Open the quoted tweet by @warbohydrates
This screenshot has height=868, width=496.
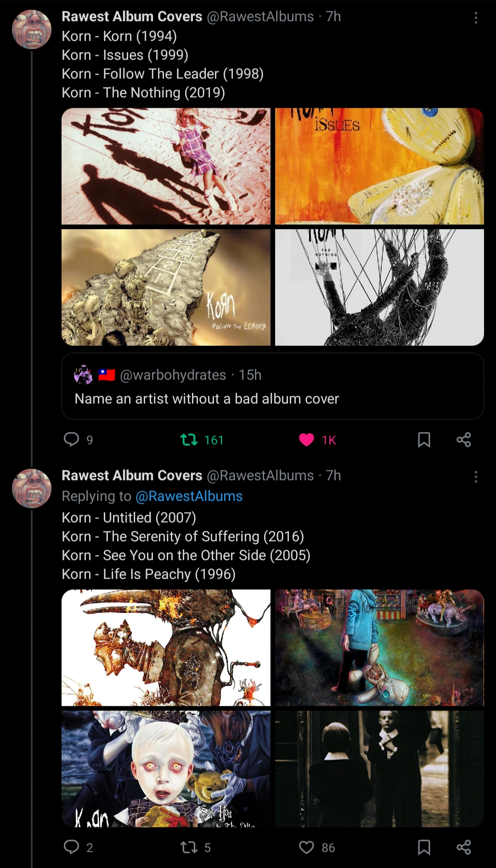(x=272, y=386)
